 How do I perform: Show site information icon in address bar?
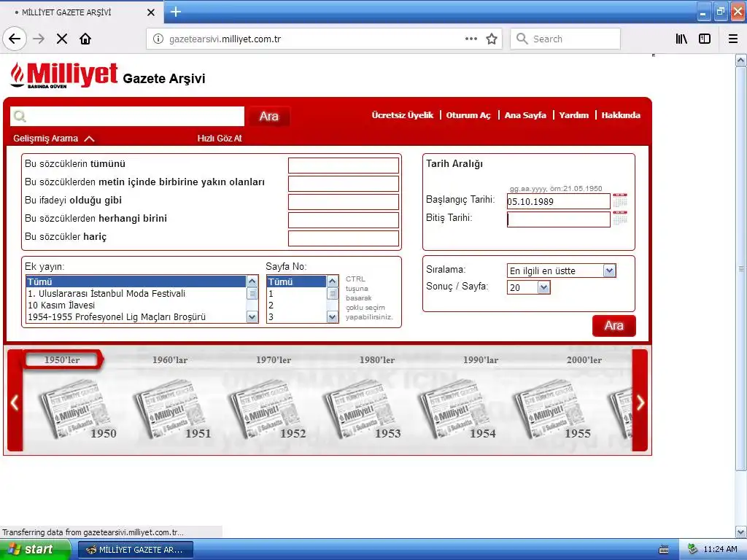(158, 39)
